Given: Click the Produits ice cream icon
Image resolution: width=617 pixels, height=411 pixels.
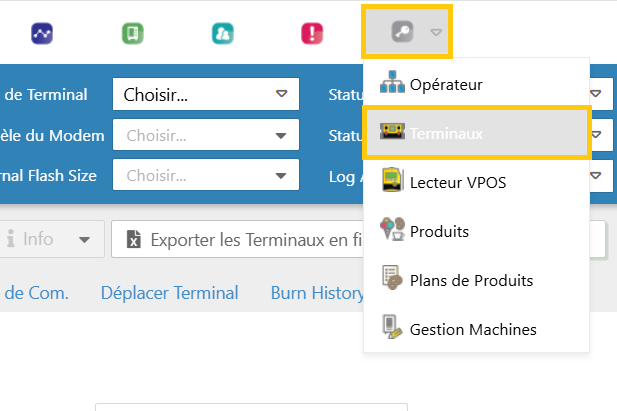Looking at the screenshot, I should point(392,229).
